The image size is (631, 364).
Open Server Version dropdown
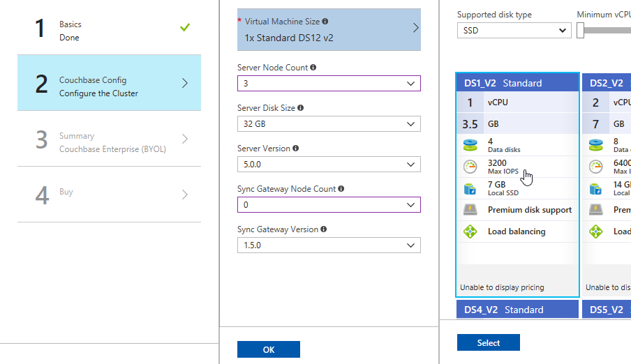(x=329, y=165)
